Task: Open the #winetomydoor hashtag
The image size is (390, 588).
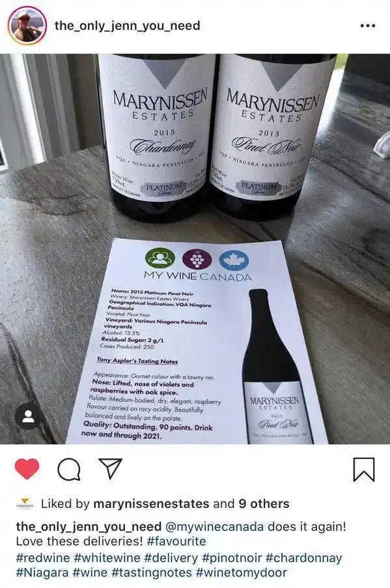Action: (241, 572)
